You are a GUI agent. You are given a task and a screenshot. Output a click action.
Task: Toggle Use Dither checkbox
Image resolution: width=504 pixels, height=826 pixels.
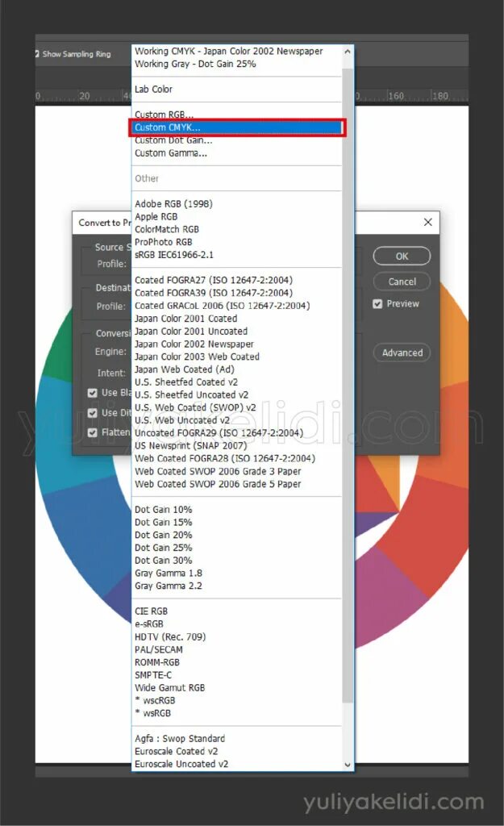pyautogui.click(x=92, y=412)
